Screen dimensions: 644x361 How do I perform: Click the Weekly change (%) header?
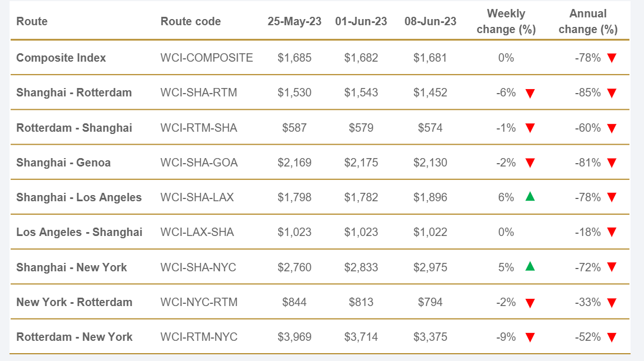point(506,21)
